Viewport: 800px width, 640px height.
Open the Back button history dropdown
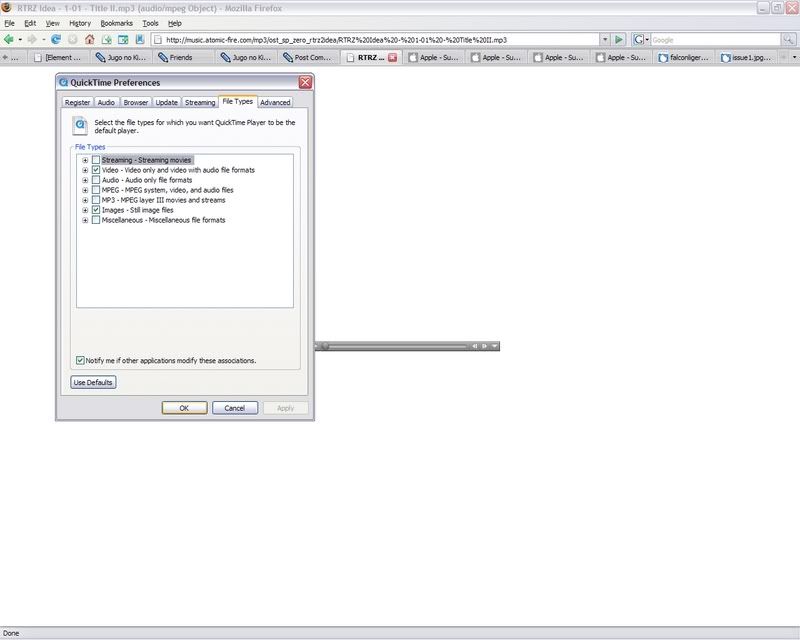tap(20, 39)
